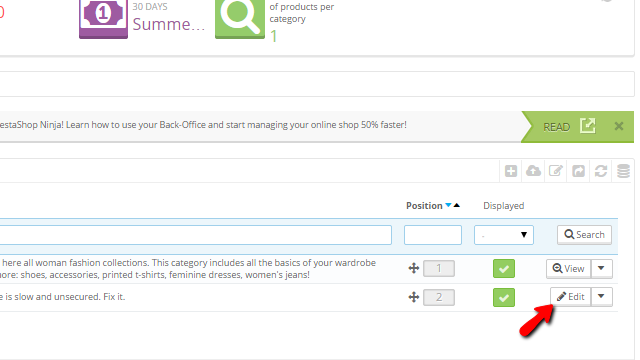Image resolution: width=640 pixels, height=360 pixels.
Task: Focus the Position filter input field
Action: click(x=433, y=235)
